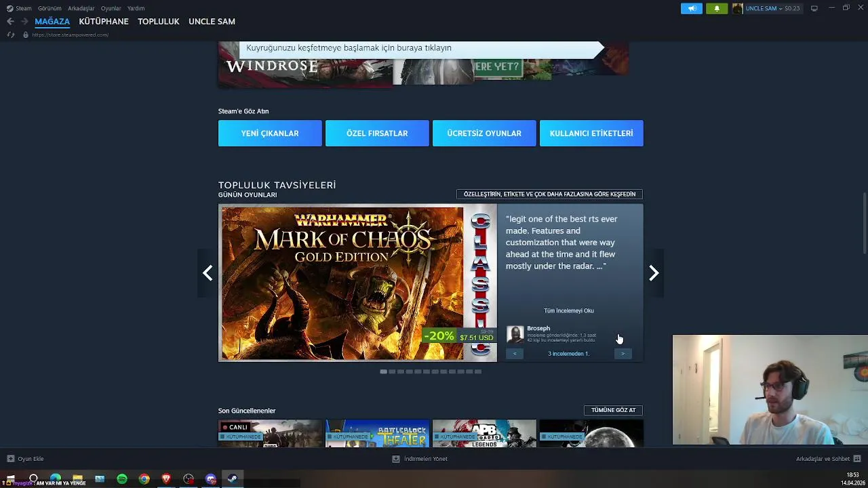
Task: Click the store URL address text
Action: pos(71,35)
